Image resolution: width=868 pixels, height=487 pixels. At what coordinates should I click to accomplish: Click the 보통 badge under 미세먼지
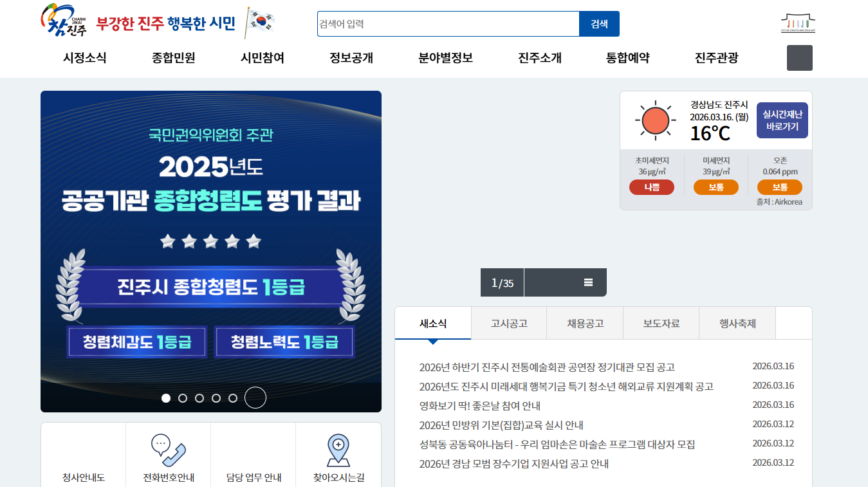click(x=716, y=187)
